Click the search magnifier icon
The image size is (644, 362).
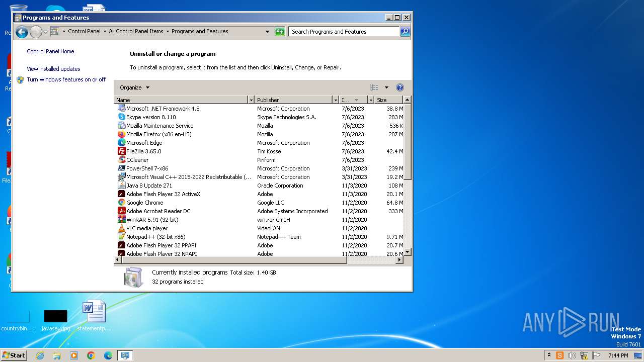(x=405, y=31)
